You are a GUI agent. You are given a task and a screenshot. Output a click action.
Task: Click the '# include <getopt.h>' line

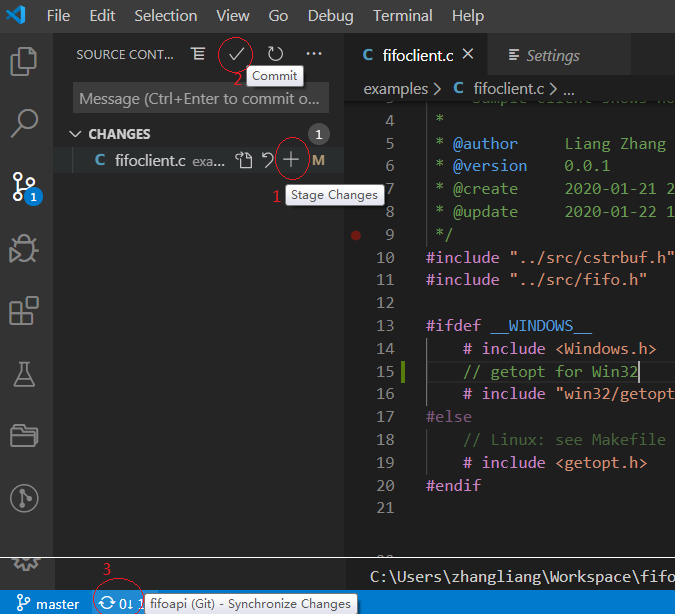[x=555, y=462]
